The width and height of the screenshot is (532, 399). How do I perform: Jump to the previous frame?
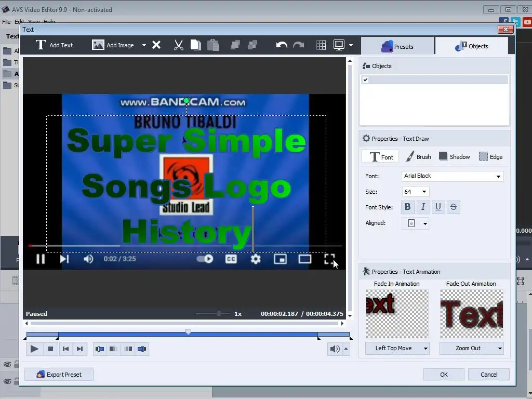(66, 349)
